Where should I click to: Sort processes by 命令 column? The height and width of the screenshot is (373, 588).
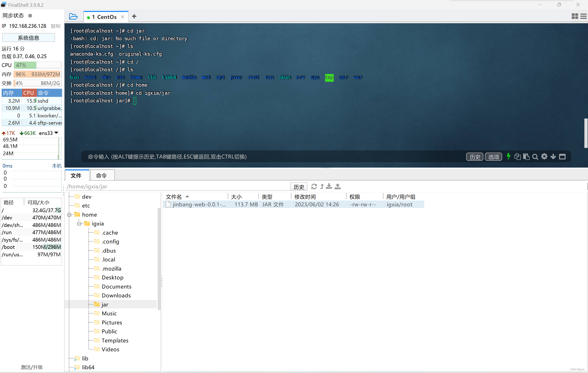[x=49, y=93]
